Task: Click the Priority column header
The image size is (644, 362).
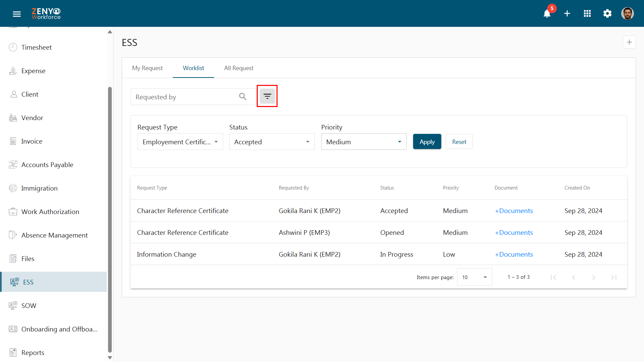Action: click(x=451, y=188)
